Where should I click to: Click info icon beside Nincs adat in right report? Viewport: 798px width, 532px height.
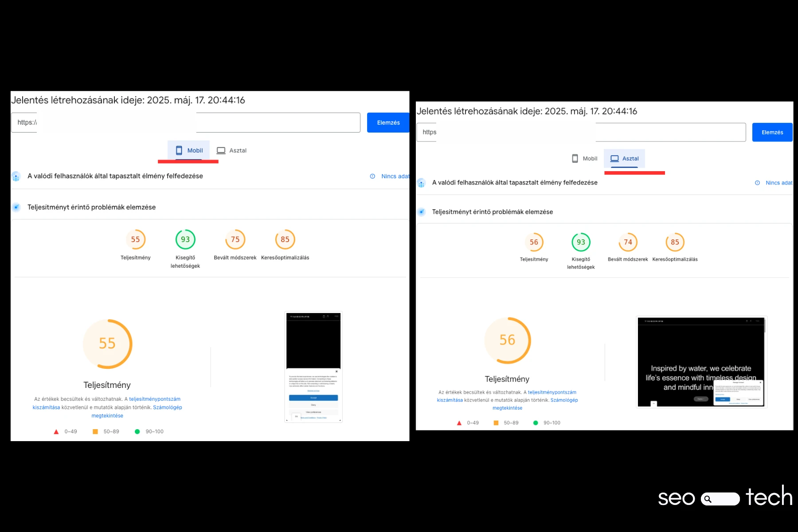[x=757, y=183]
